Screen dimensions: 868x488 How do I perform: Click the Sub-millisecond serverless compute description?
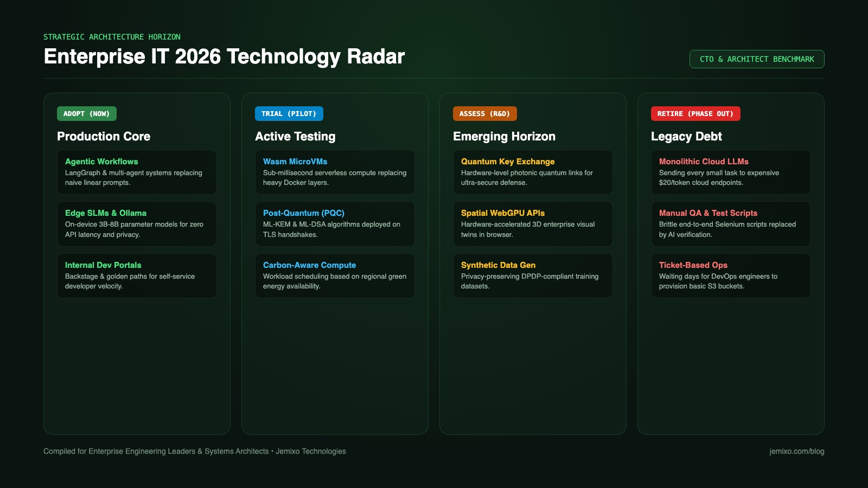pos(335,178)
